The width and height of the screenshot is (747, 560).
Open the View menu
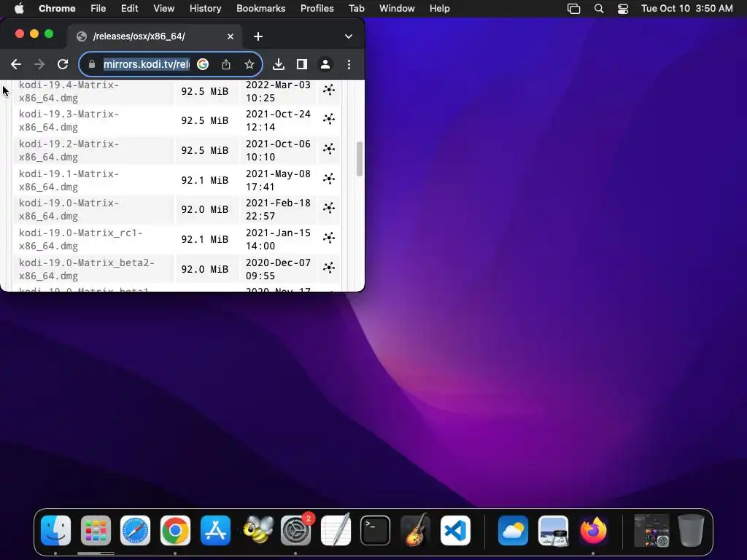(163, 9)
